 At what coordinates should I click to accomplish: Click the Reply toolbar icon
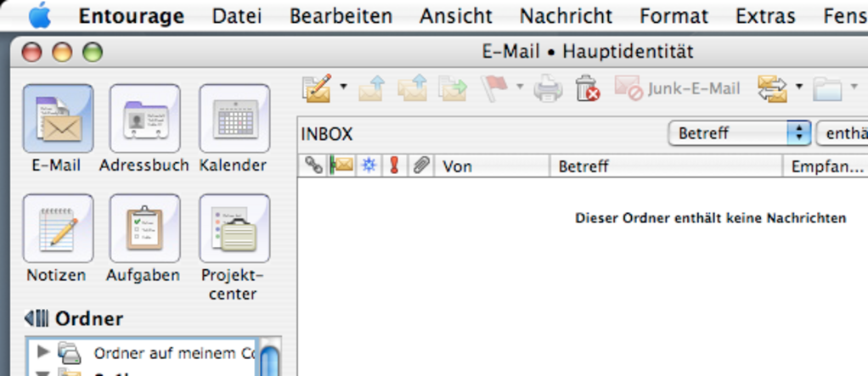click(371, 88)
